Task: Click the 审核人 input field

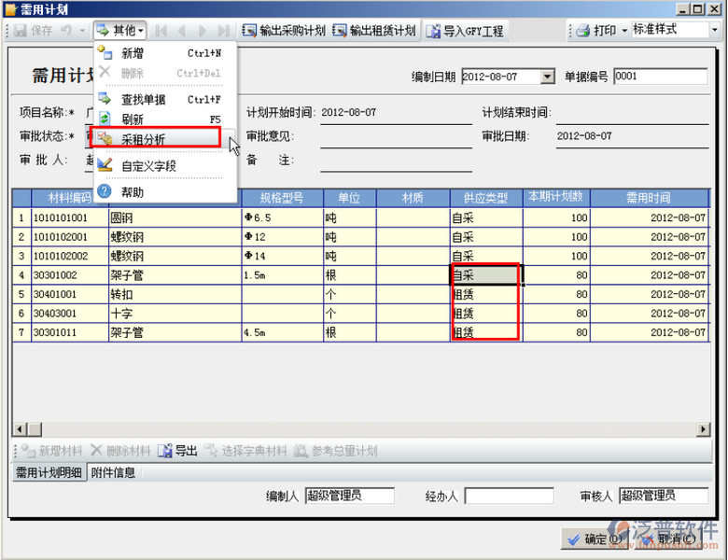Action: [x=664, y=496]
